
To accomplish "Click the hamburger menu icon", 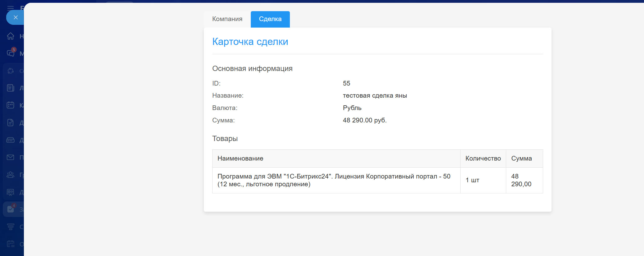I will click(11, 8).
